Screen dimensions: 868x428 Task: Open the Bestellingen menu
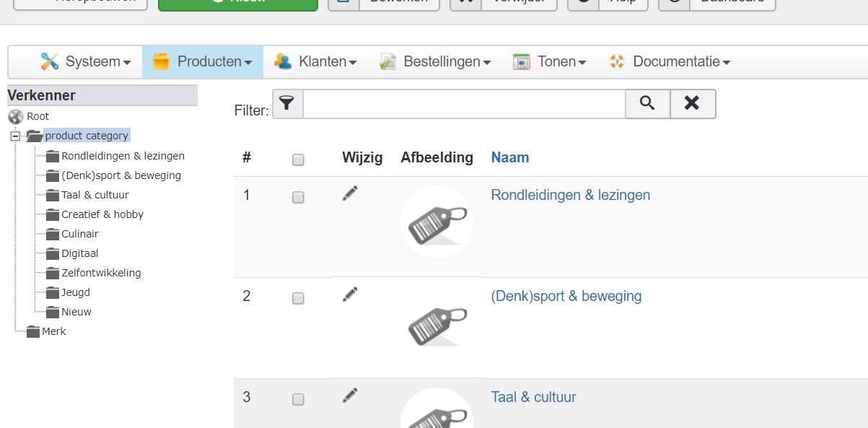coord(435,62)
